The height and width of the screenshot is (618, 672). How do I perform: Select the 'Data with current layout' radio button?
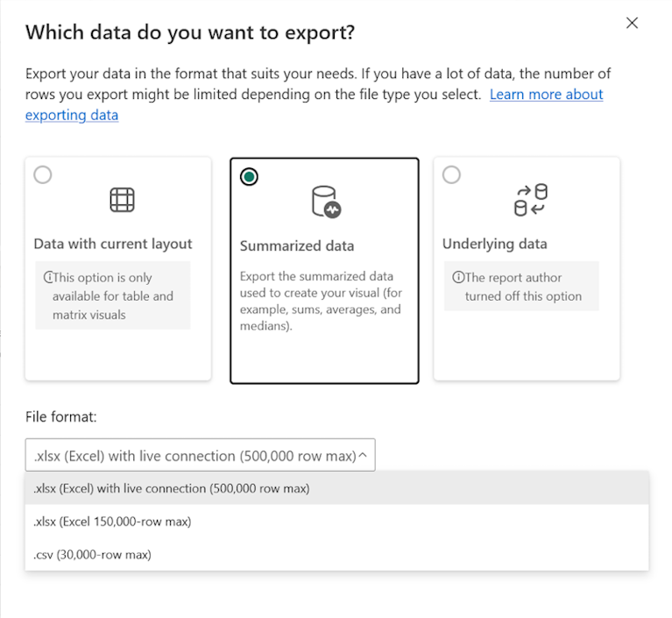(x=43, y=175)
